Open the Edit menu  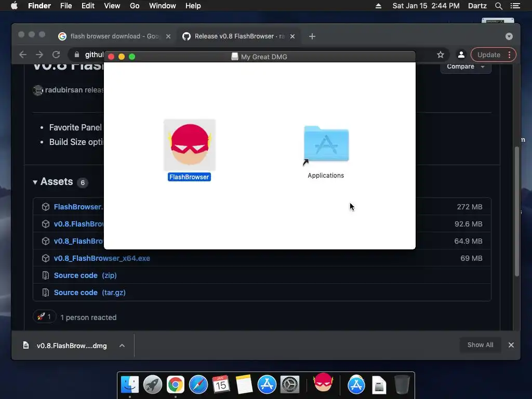tap(88, 6)
